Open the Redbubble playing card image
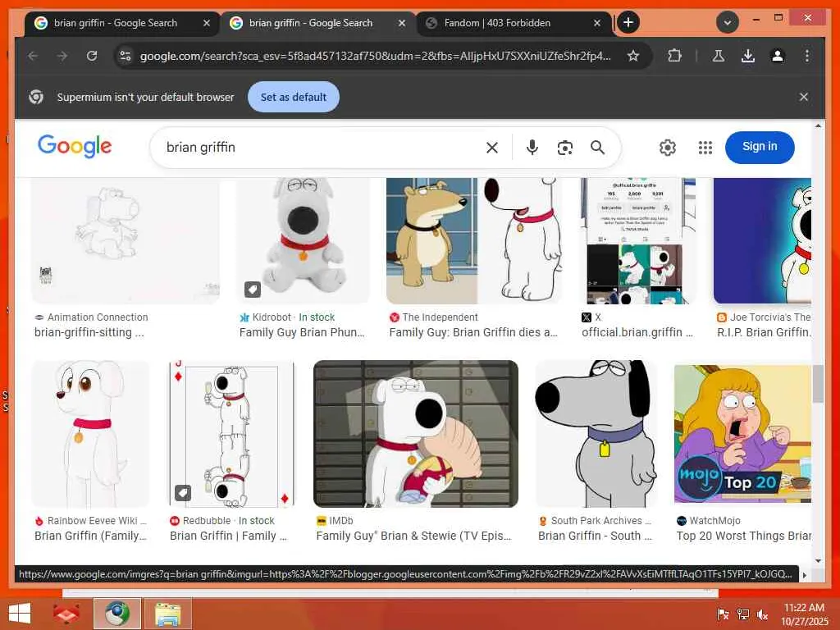Viewport: 840px width, 630px height. (x=231, y=434)
